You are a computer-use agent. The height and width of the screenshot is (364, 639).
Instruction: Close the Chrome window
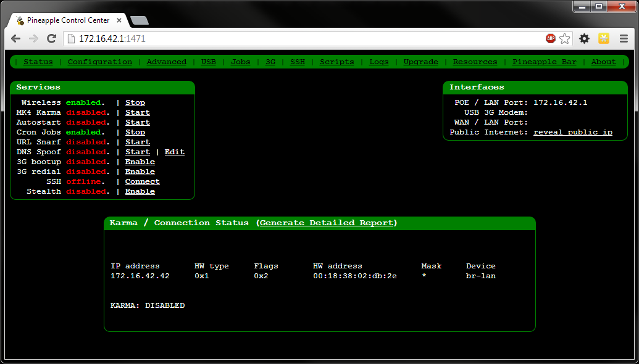point(622,6)
